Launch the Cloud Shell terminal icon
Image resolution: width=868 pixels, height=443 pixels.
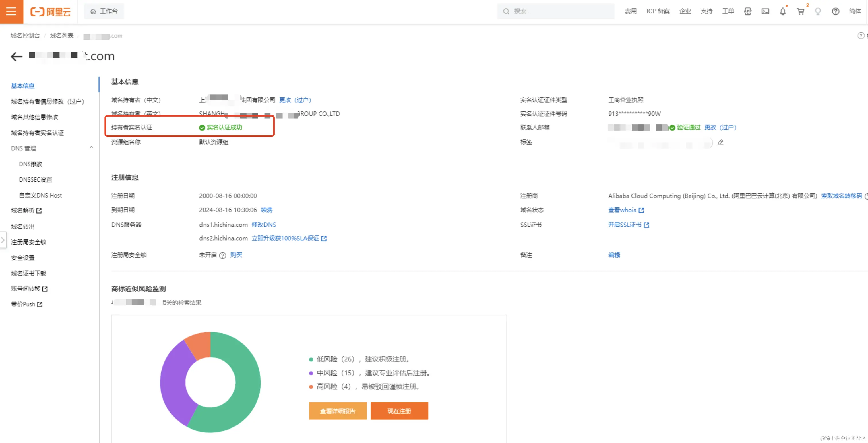coord(765,11)
